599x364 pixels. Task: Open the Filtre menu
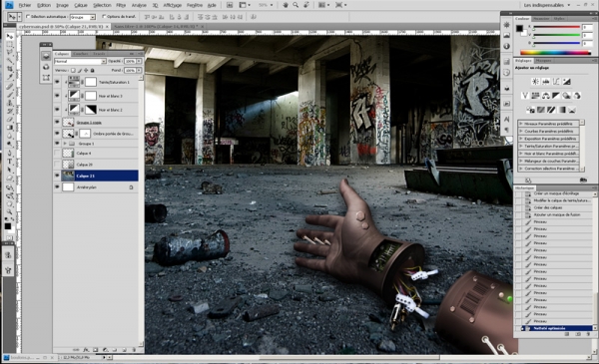pos(121,5)
